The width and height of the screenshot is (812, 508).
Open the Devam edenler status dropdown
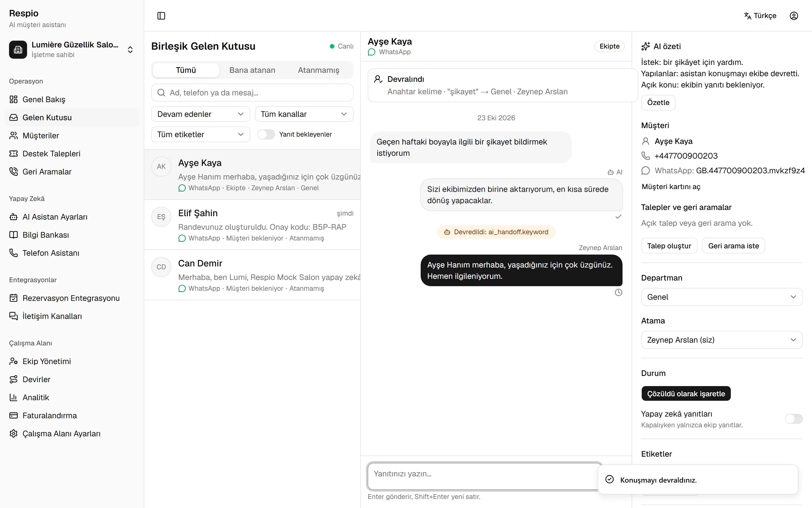[x=200, y=114]
